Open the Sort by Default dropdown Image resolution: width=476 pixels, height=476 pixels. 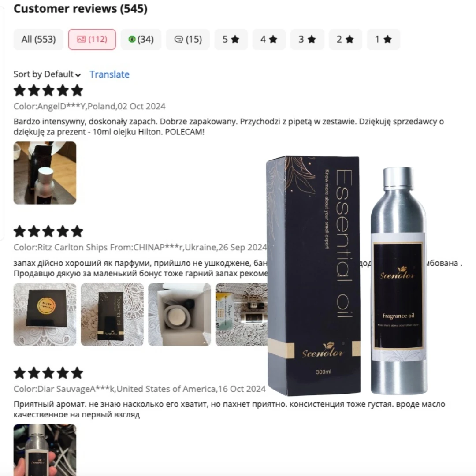click(47, 74)
